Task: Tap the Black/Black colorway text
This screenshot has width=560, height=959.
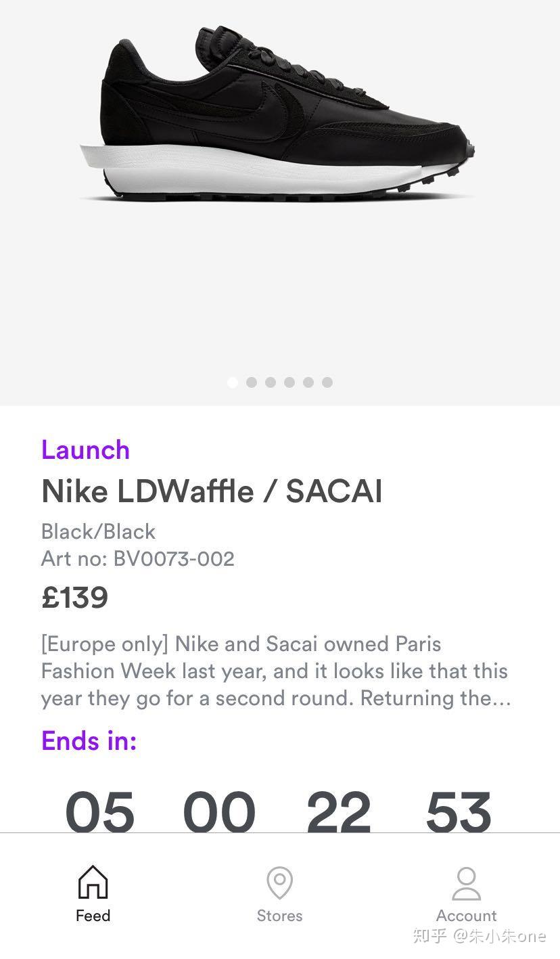Action: (x=98, y=531)
